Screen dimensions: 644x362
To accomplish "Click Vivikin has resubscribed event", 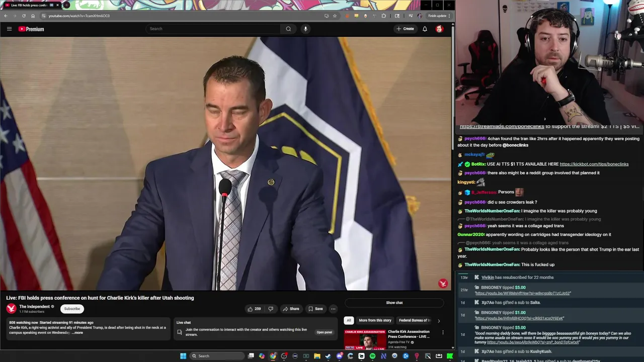I will point(517,278).
